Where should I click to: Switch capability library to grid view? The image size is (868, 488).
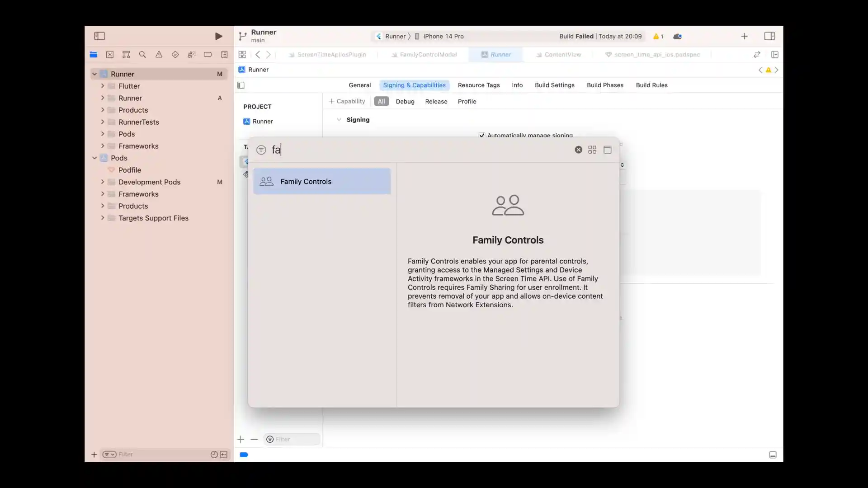(592, 150)
